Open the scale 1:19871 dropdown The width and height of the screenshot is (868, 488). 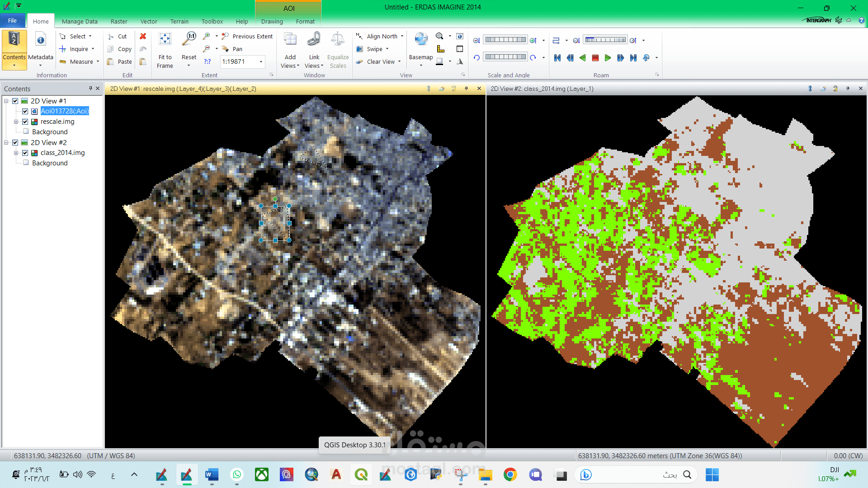261,62
